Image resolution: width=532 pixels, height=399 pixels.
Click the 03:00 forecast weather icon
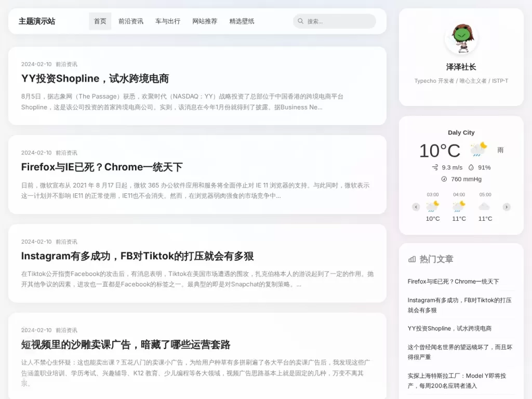tap(432, 206)
